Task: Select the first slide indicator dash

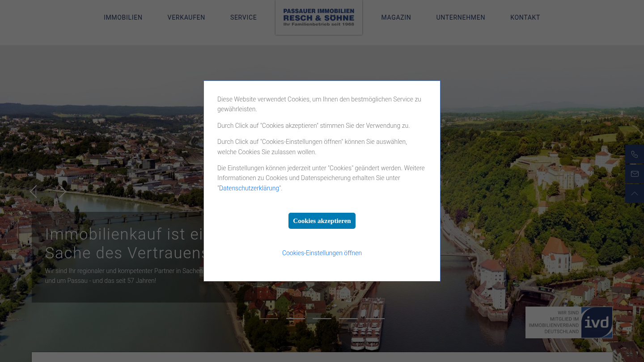Action: pos(269,318)
